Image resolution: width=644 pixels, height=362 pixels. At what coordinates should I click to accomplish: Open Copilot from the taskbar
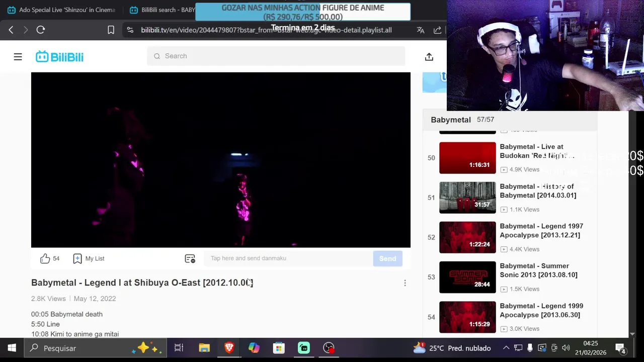coord(254,348)
